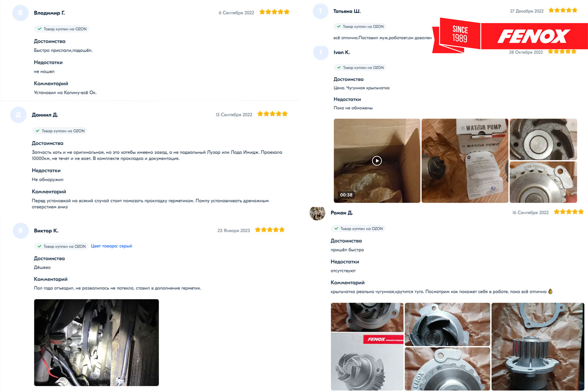588x392 pixels.
Task: Click Даниил Д. purchased on OZON badge
Action: [x=60, y=131]
